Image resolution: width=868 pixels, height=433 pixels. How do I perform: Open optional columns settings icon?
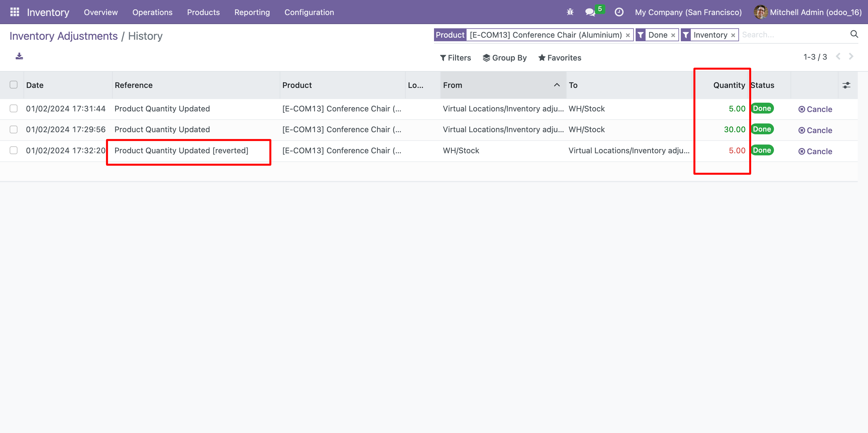click(x=846, y=85)
